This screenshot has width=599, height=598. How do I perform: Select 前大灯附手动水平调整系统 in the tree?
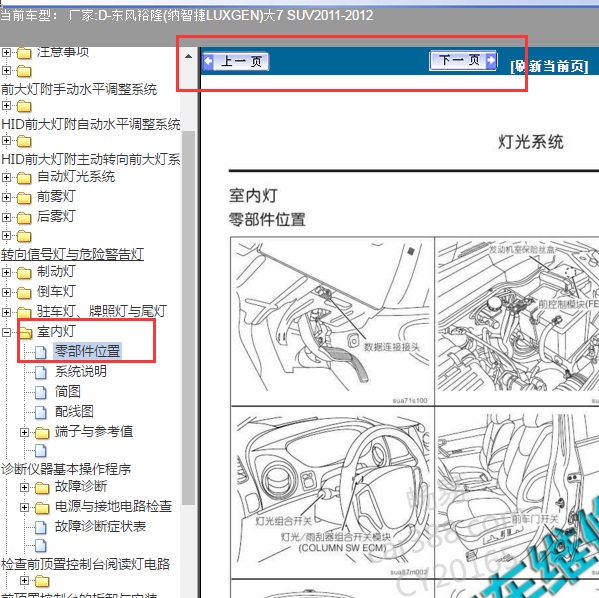(x=79, y=89)
